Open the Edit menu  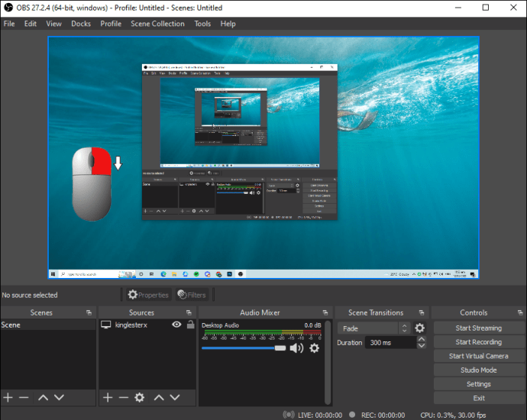point(31,24)
